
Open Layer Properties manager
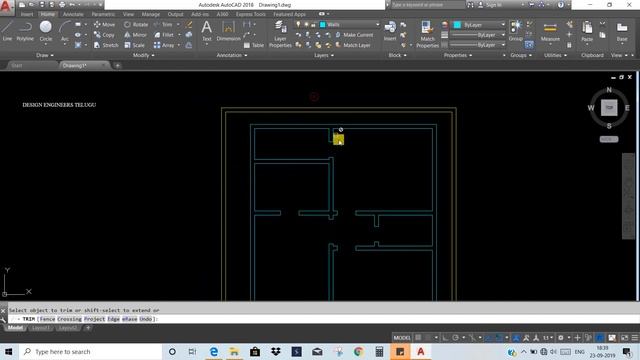280,34
